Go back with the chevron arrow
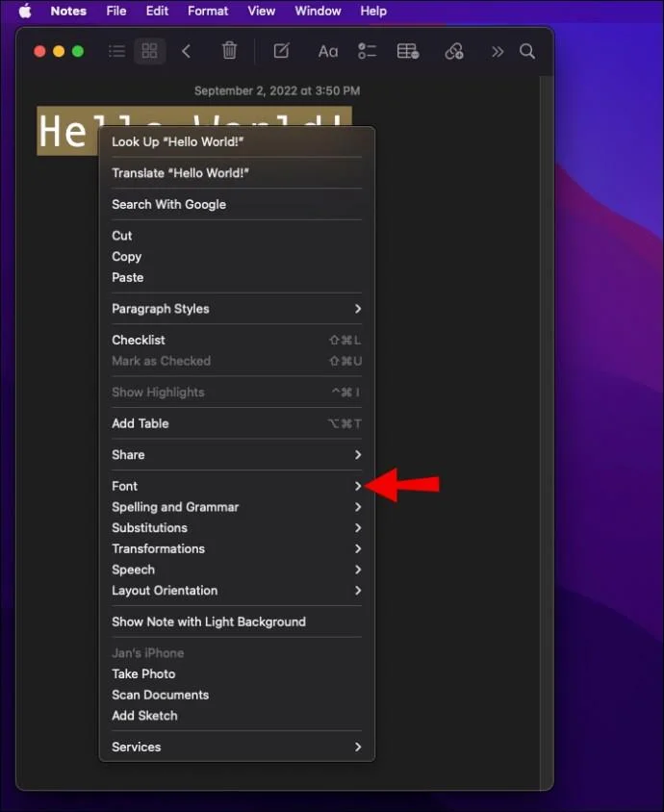664x812 pixels. [x=186, y=51]
